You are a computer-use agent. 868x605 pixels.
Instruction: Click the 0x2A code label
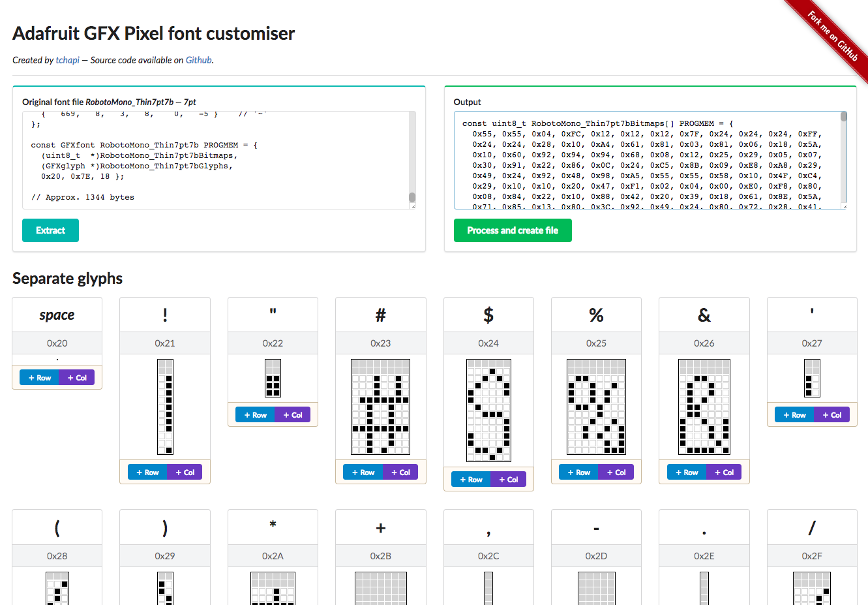pos(273,556)
